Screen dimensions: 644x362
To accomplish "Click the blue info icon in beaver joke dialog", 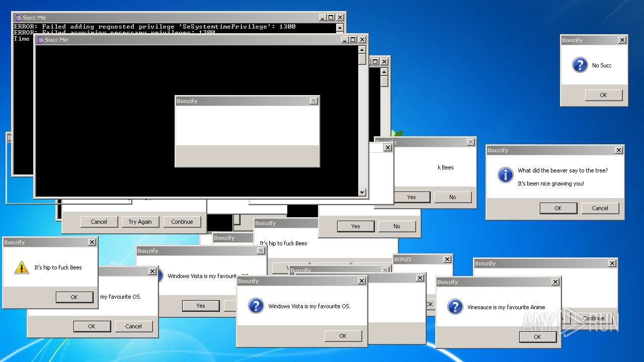I will 505,174.
